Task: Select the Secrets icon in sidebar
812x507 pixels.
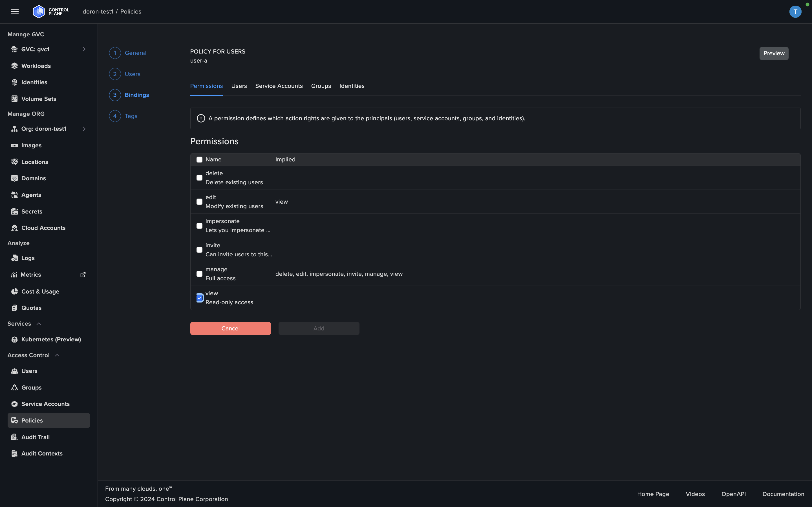Action: (14, 211)
